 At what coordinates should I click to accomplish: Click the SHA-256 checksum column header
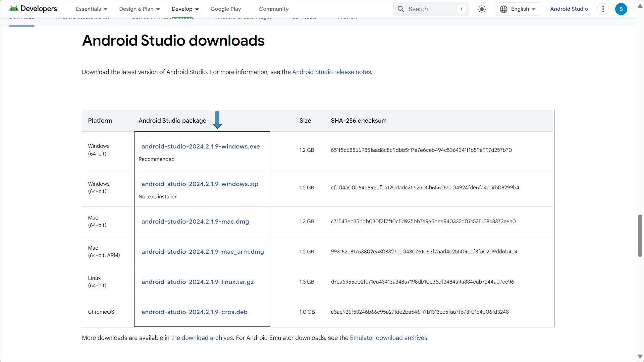(x=359, y=121)
